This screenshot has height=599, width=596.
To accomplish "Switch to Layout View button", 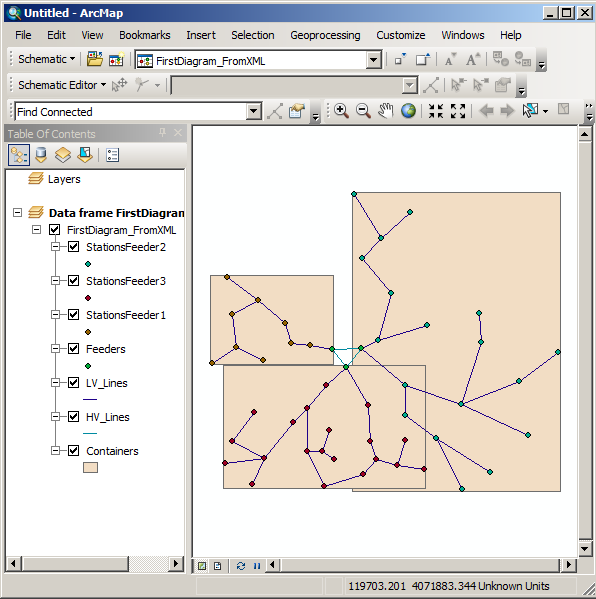I will [x=218, y=566].
